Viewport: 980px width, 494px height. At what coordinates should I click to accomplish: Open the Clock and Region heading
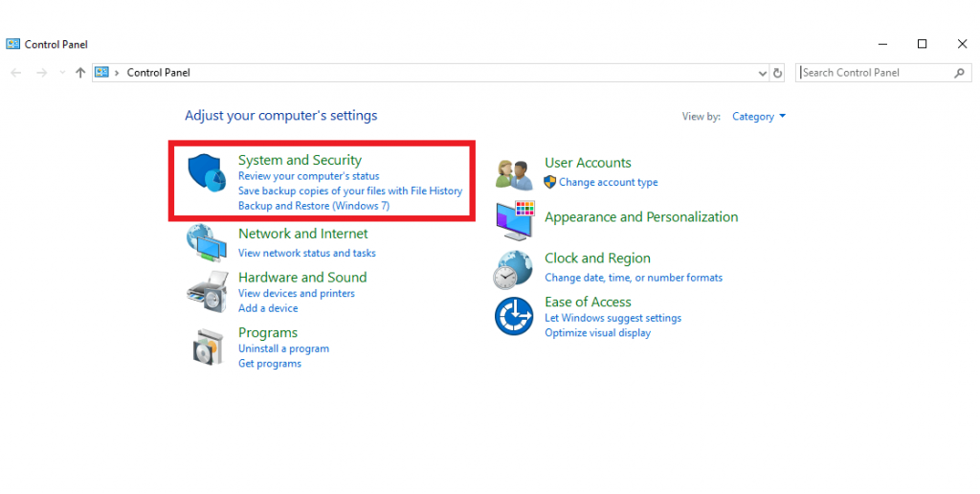point(597,258)
